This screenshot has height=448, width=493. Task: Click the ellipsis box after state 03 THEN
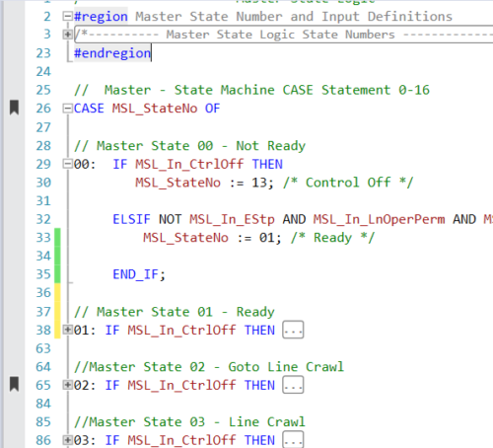293,440
